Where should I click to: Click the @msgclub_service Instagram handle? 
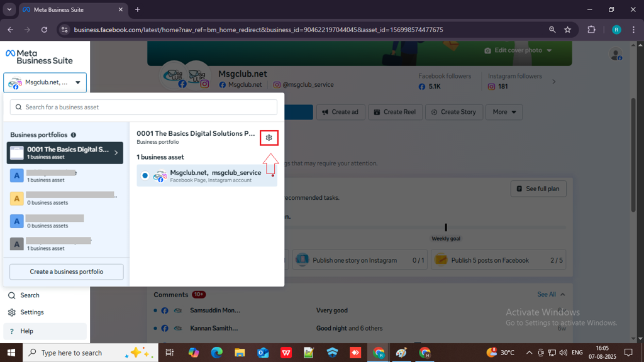click(x=308, y=85)
